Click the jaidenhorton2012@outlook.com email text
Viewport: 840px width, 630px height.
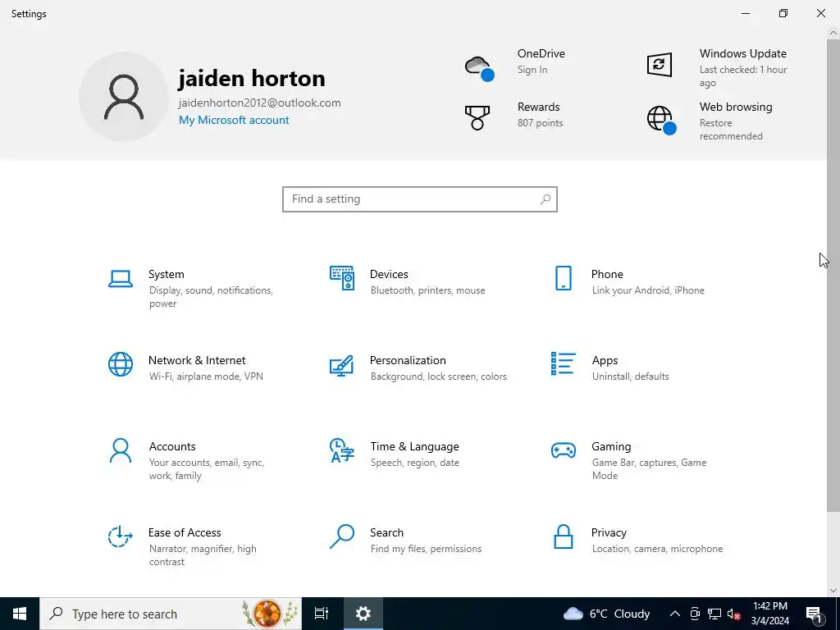tap(260, 103)
